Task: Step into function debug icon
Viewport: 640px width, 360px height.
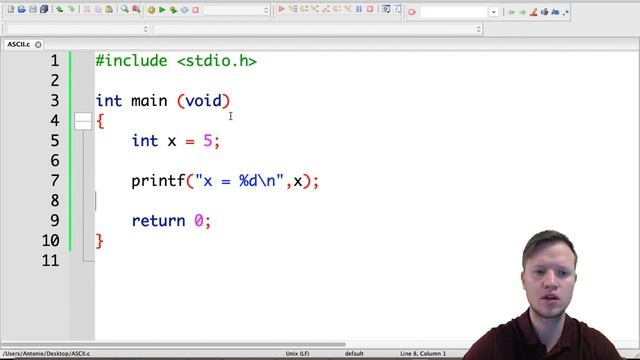Action: coord(315,9)
